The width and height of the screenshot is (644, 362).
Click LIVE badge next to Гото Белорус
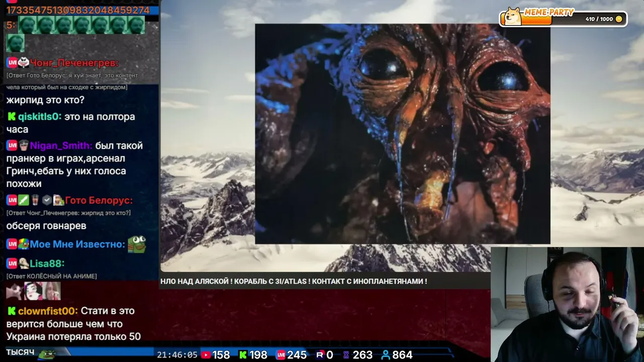[12, 200]
